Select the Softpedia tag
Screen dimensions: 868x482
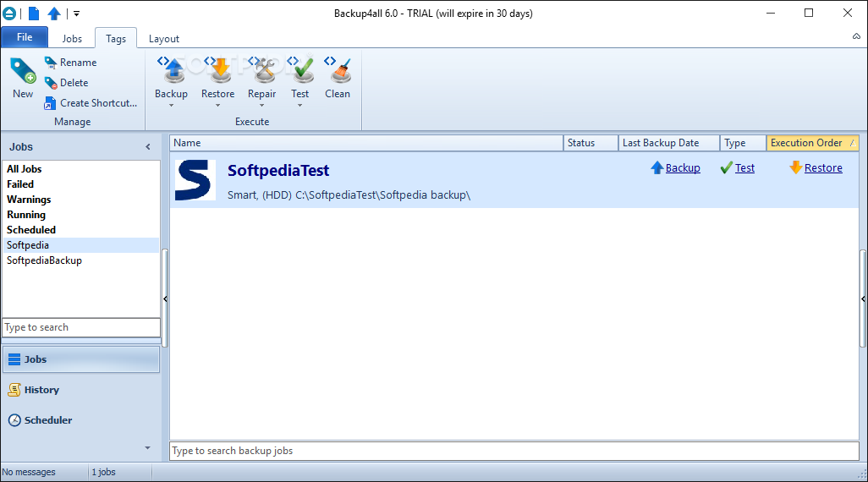(x=81, y=245)
